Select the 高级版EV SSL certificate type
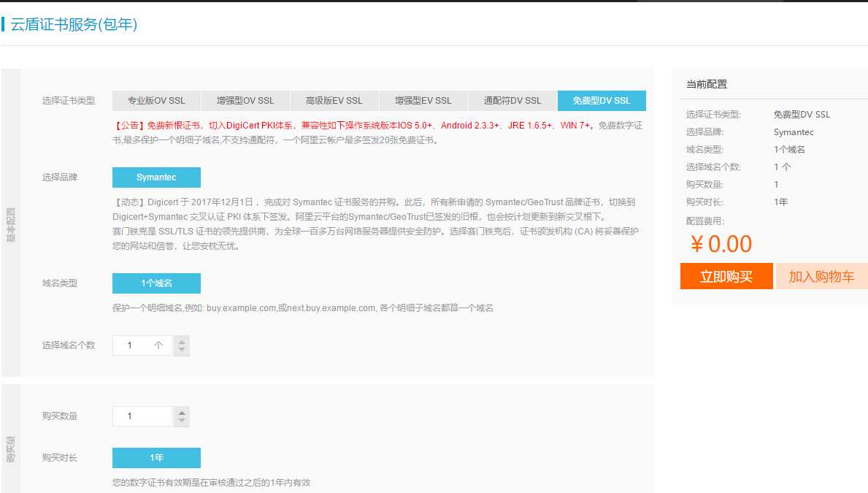This screenshot has width=868, height=493. pos(334,100)
